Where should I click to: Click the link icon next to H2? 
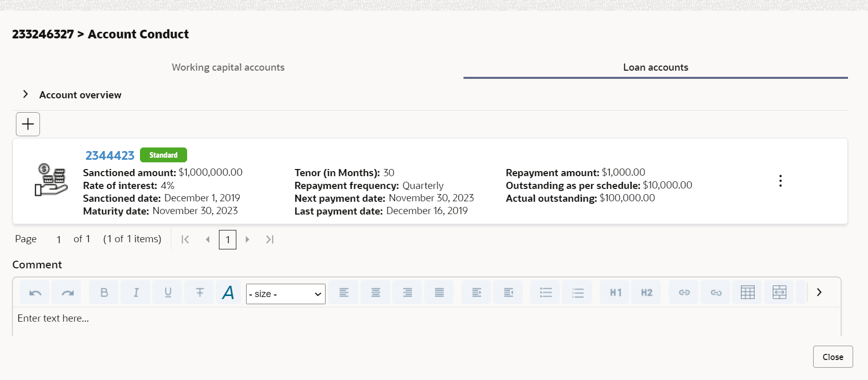pos(684,292)
